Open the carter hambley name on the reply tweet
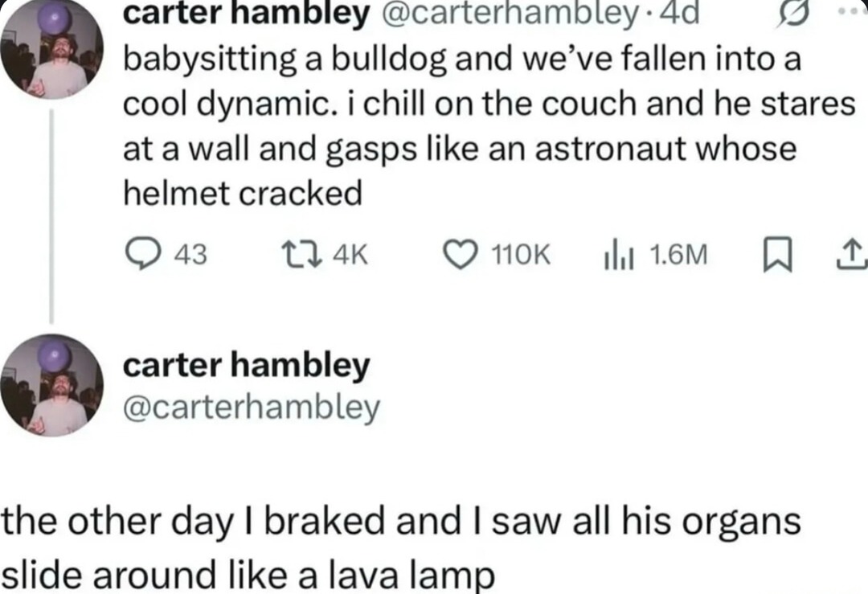 click(247, 366)
